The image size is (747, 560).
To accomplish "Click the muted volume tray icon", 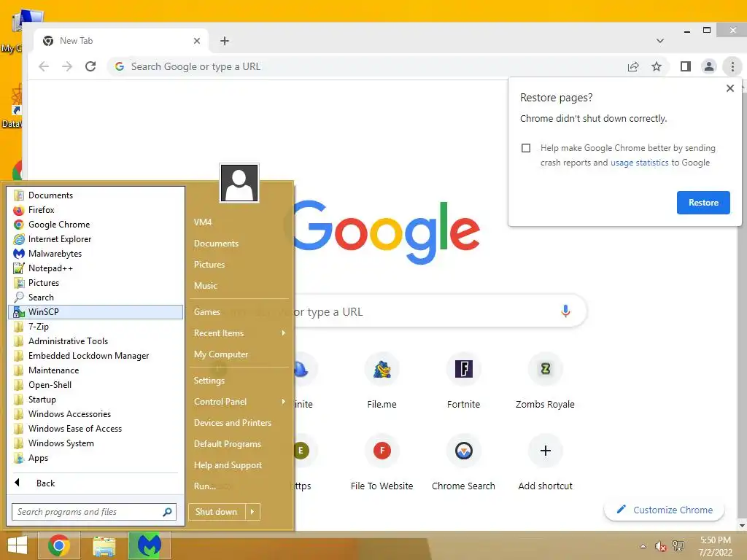I will (660, 546).
